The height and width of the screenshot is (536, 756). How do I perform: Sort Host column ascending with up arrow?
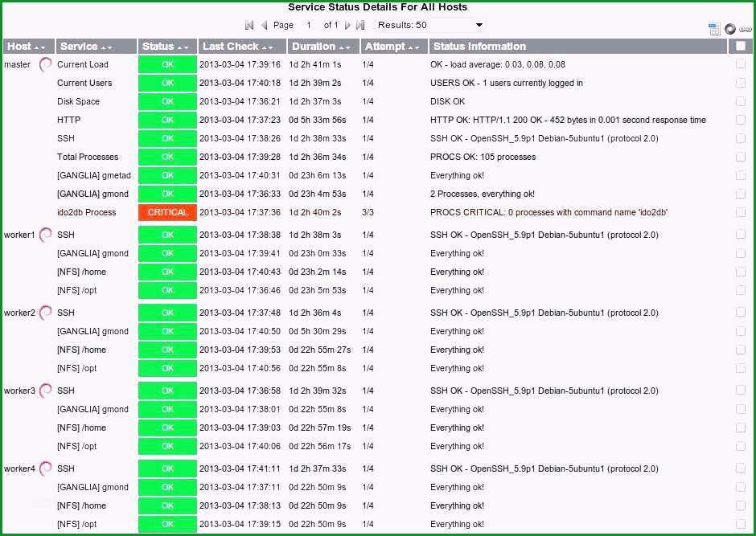(x=36, y=47)
